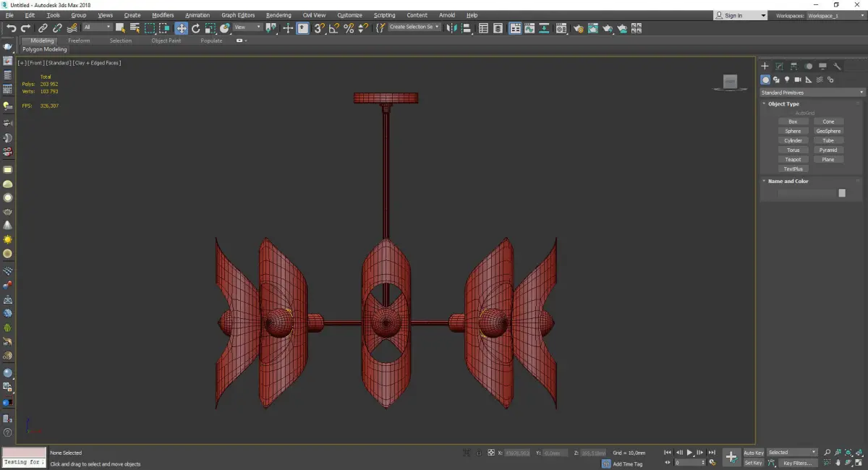
Task: Open the Rendering menu
Action: (x=278, y=15)
